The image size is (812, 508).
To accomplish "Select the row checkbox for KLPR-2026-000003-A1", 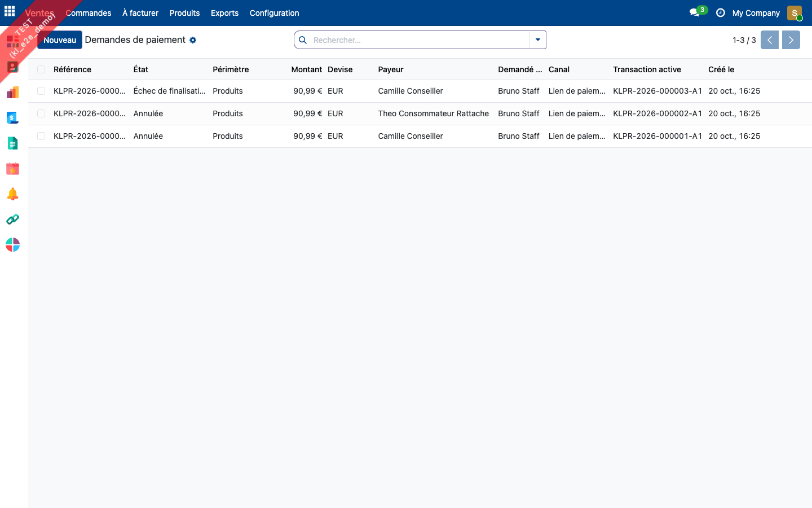I will click(41, 91).
